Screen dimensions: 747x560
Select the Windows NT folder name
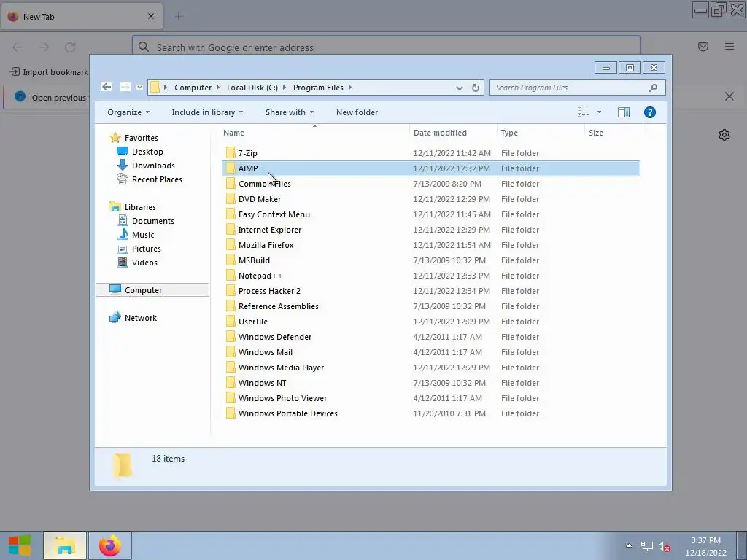(262, 382)
